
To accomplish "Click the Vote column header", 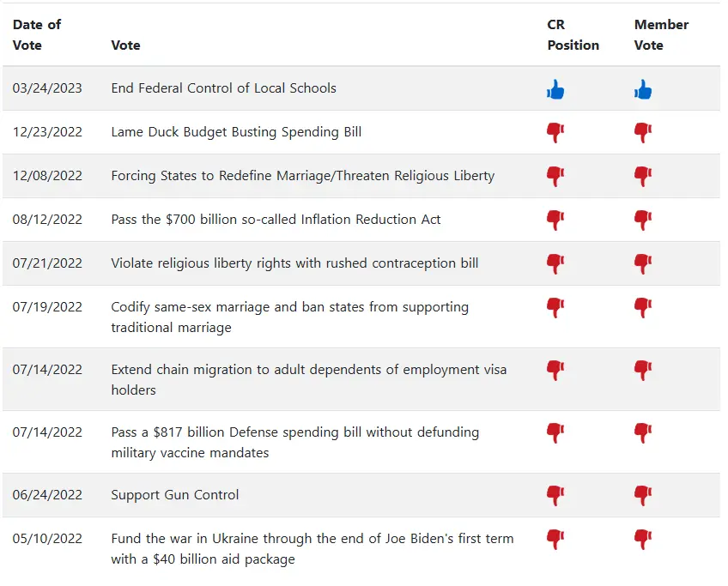I will (x=125, y=45).
